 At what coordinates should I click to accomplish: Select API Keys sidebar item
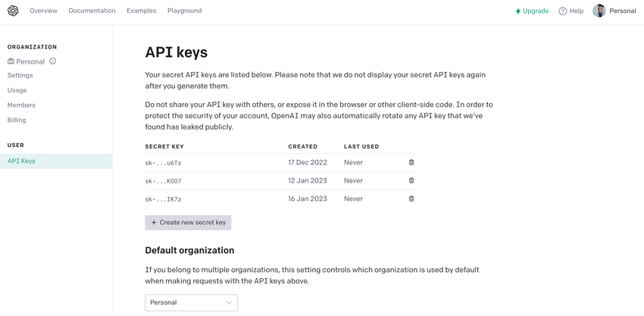point(21,161)
